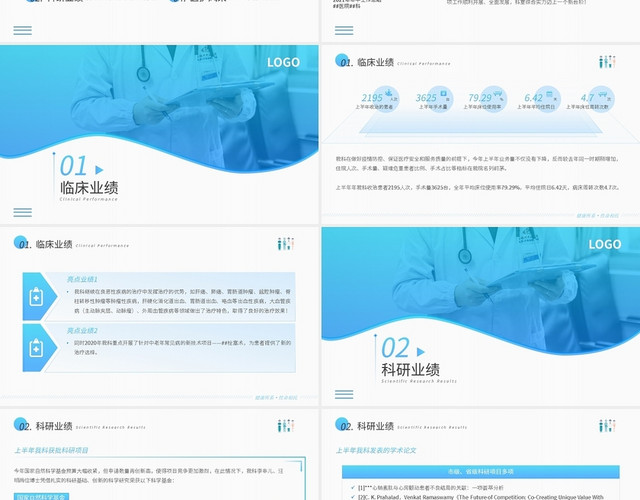This screenshot has width=640, height=500.
Task: Click the hamburger lines icon in the top-right partial slide
Action: tap(344, 30)
